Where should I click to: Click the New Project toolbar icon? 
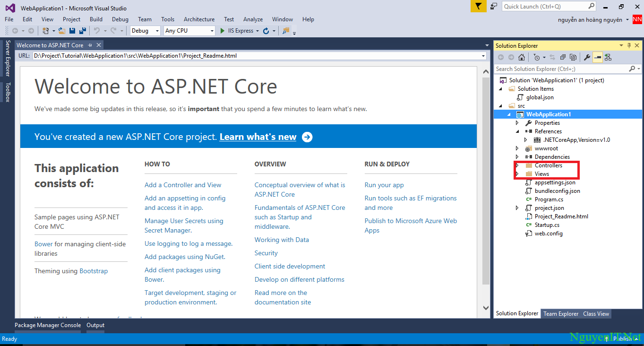pos(45,31)
